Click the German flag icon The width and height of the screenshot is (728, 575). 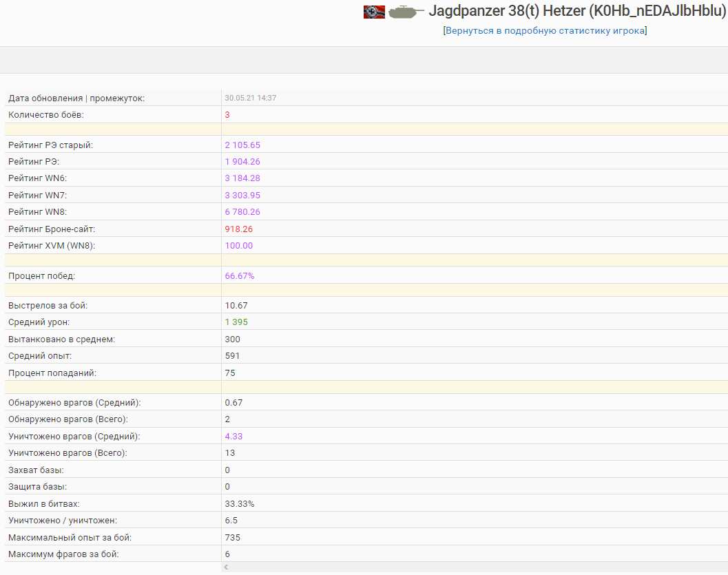point(374,12)
